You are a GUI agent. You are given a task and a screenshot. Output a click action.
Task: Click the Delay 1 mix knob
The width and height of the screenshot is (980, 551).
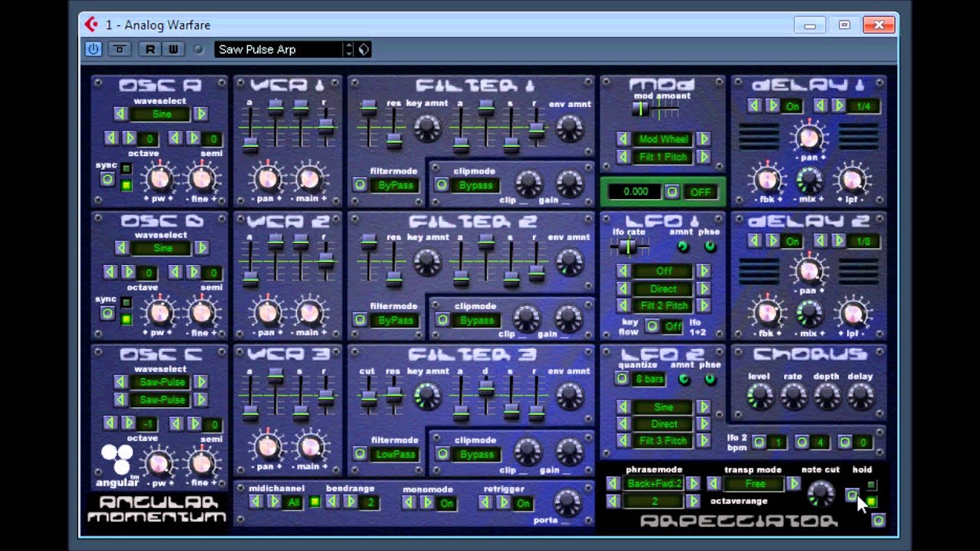coord(809,181)
